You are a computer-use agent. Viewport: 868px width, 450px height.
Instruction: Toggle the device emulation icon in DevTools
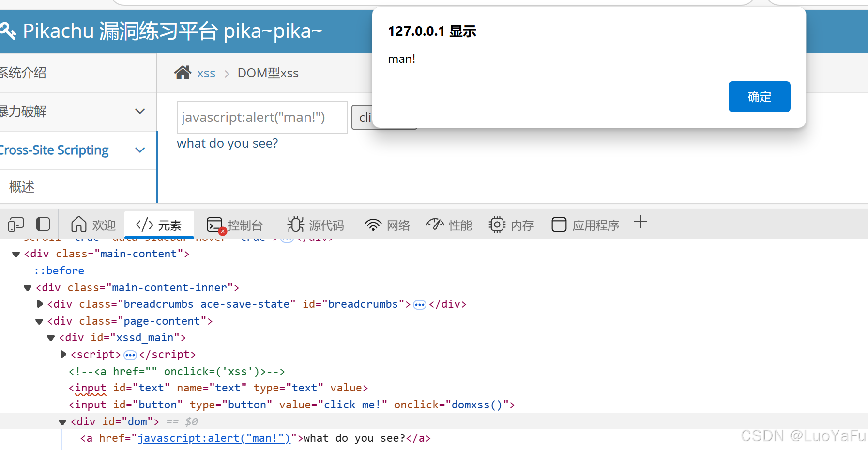tap(16, 225)
